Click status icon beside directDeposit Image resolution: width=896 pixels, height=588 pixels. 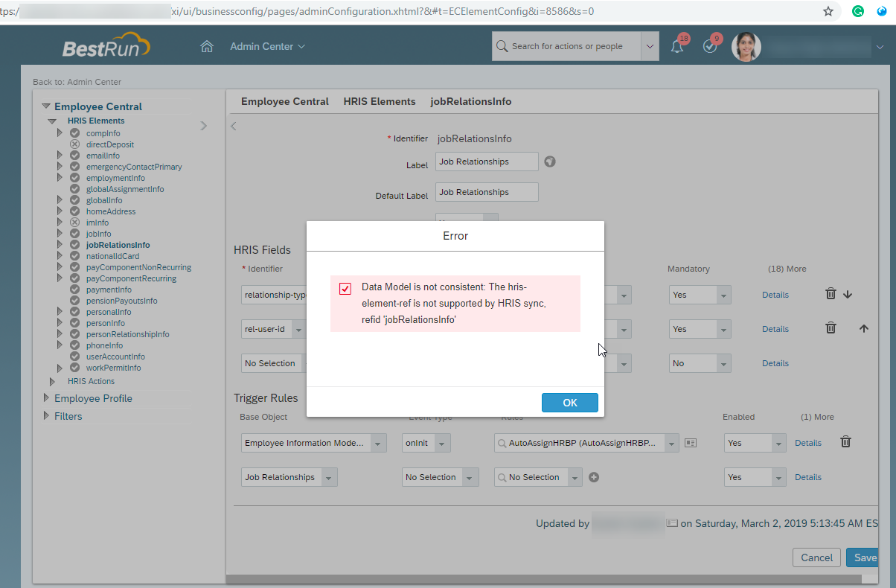point(74,144)
